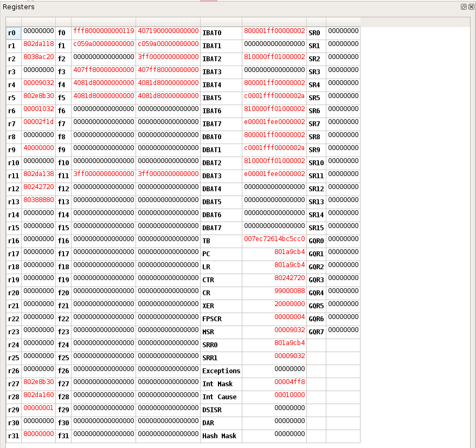
Task: Click the r9 value 40000000
Action: [38, 148]
